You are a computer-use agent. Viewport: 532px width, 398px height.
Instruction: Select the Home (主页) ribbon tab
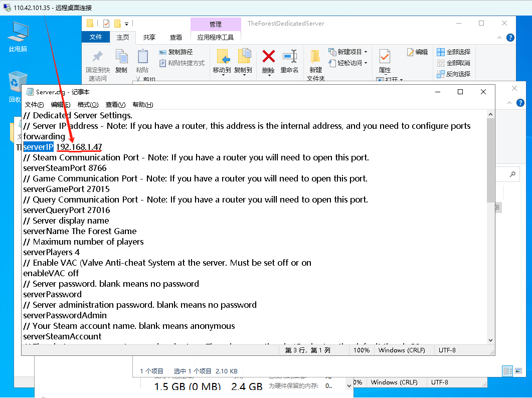click(x=123, y=37)
